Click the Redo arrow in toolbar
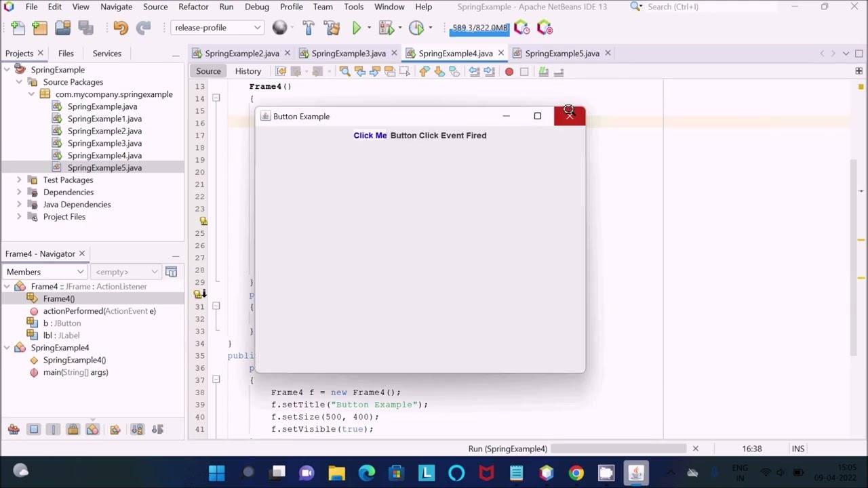 coord(143,28)
